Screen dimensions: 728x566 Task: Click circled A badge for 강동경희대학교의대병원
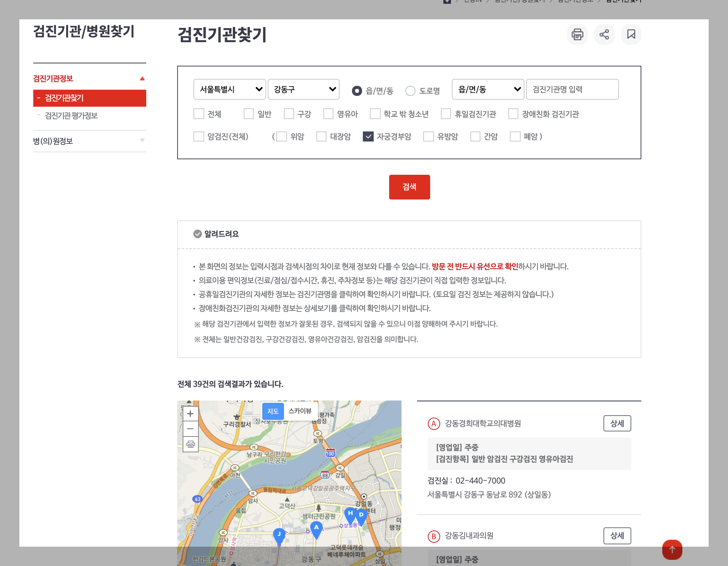(x=434, y=424)
